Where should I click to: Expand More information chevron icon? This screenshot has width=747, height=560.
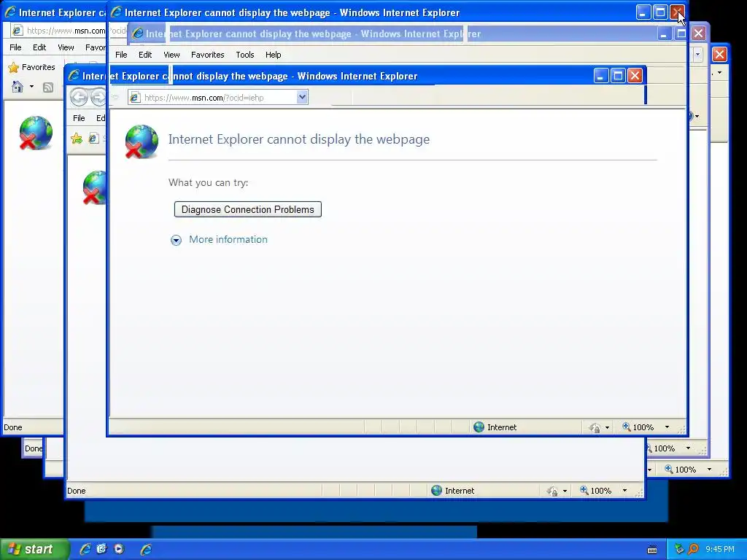[176, 240]
